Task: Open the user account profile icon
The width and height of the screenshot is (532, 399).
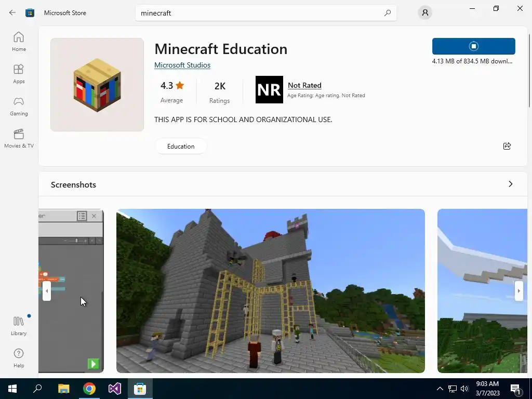Action: [425, 13]
